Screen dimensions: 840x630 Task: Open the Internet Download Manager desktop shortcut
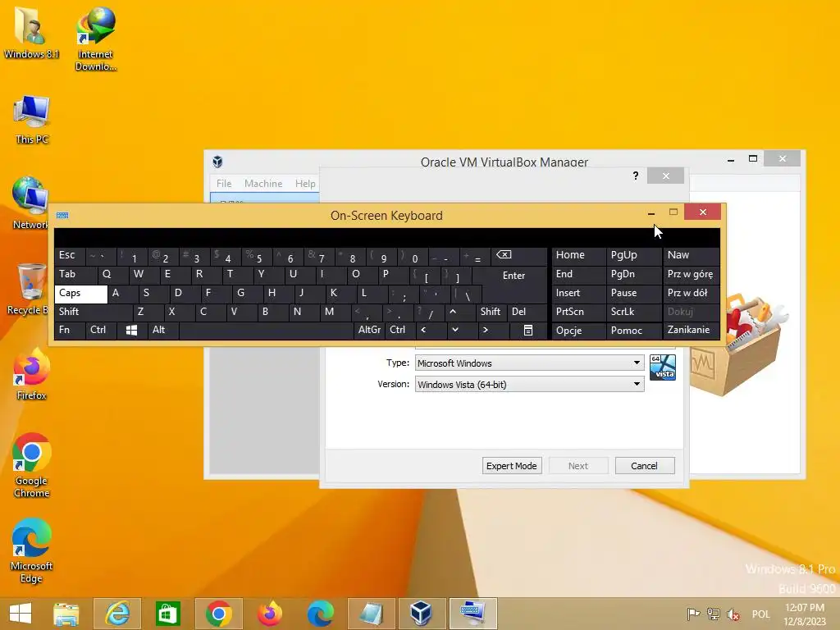click(95, 39)
